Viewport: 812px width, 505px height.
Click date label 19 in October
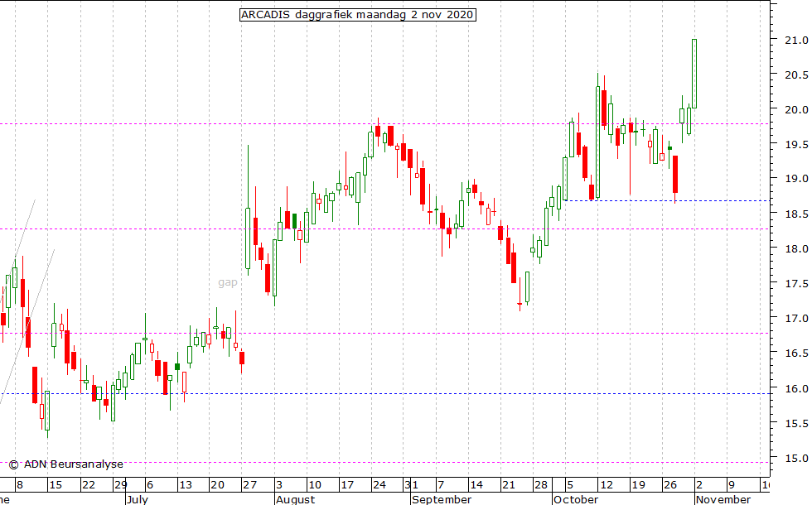coord(638,485)
